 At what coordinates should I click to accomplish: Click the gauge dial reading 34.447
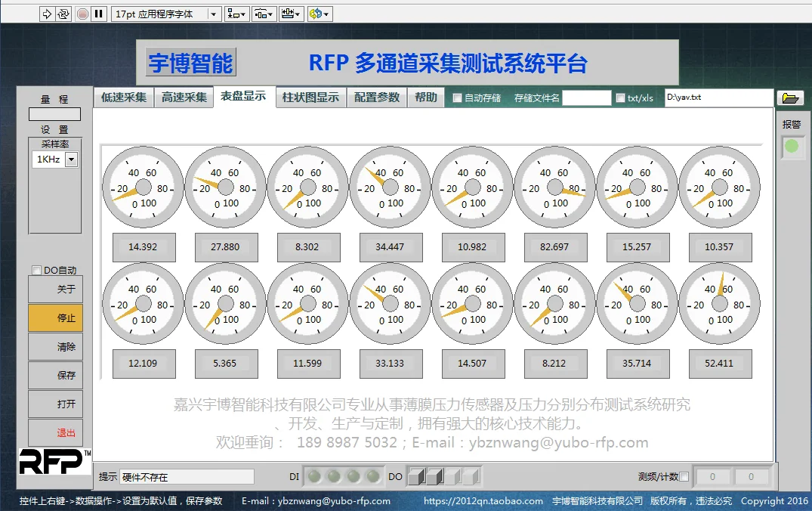pyautogui.click(x=390, y=187)
